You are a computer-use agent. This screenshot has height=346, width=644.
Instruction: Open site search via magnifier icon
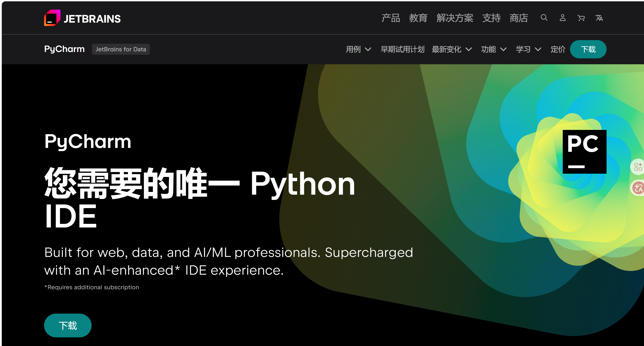(x=544, y=18)
